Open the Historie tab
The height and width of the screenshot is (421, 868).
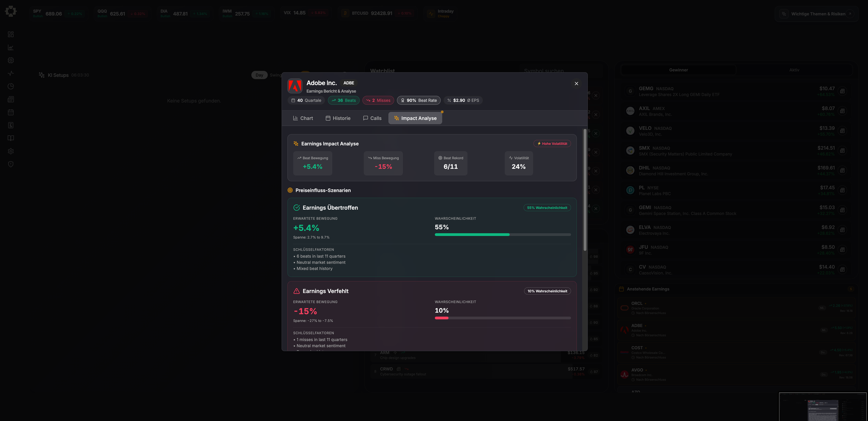pyautogui.click(x=338, y=118)
